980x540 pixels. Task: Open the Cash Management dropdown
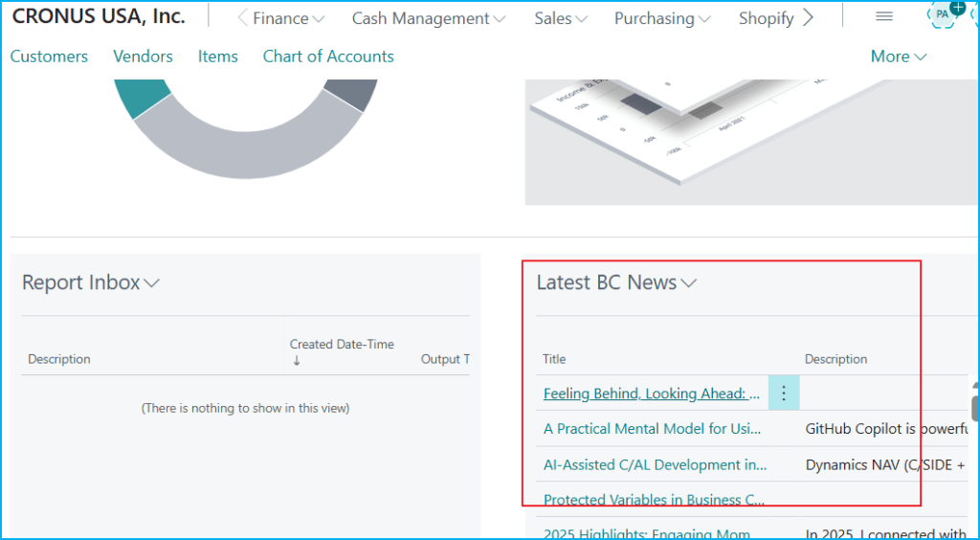[430, 18]
